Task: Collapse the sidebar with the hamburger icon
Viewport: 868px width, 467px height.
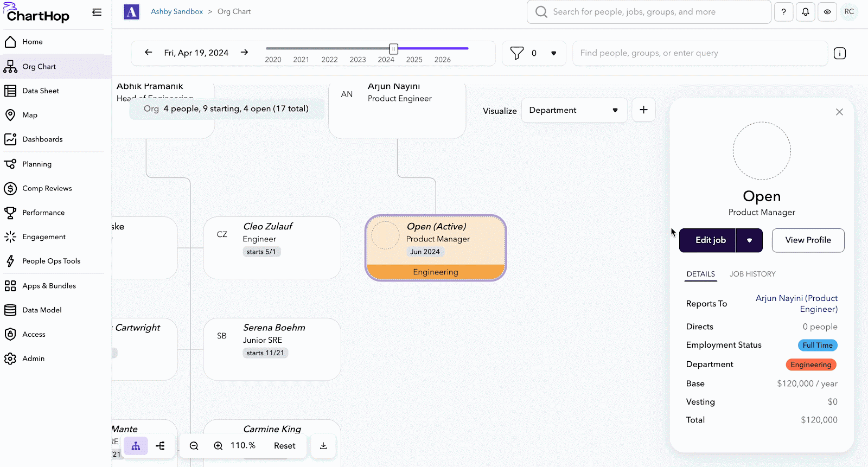Action: (97, 12)
